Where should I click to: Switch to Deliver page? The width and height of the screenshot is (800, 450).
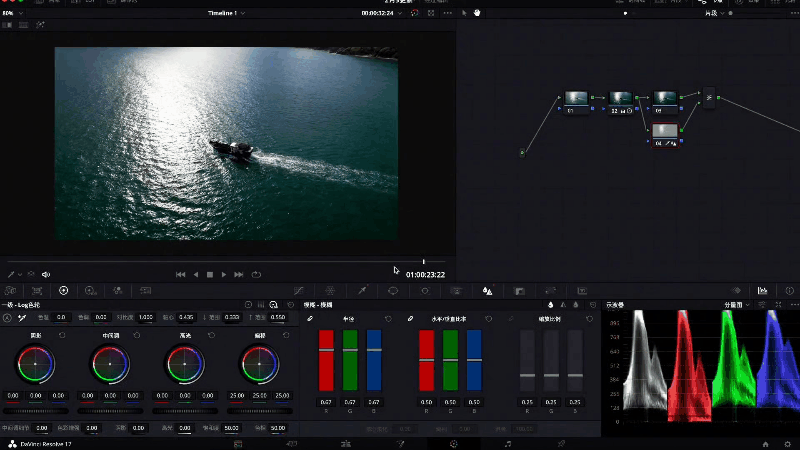[x=561, y=444]
